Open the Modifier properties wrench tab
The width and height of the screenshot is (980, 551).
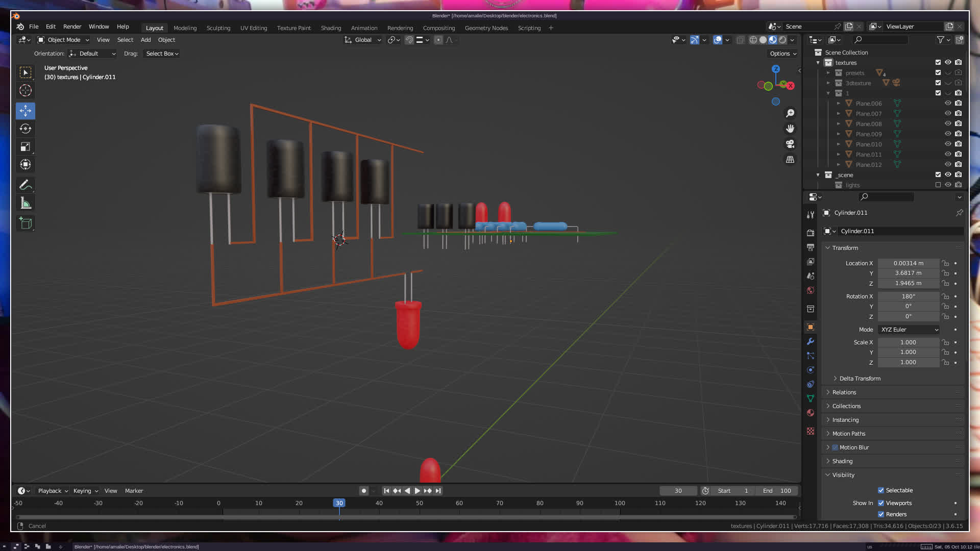tap(811, 341)
